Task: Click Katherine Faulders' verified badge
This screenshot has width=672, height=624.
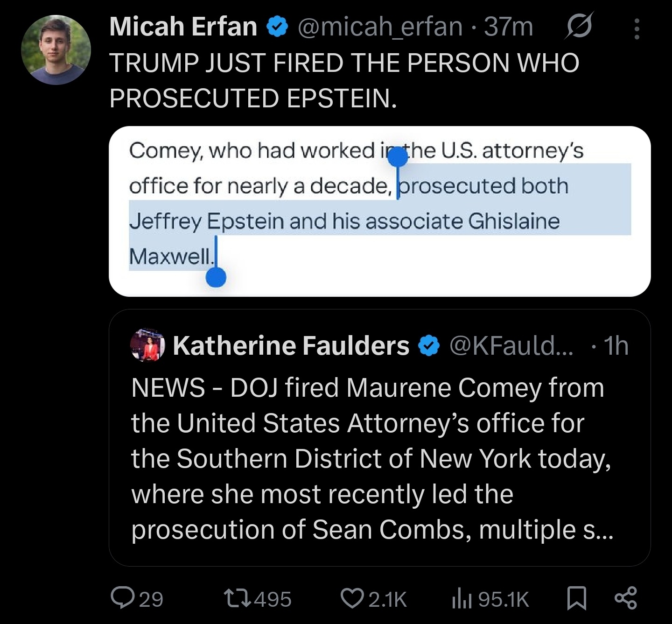Action: [428, 346]
